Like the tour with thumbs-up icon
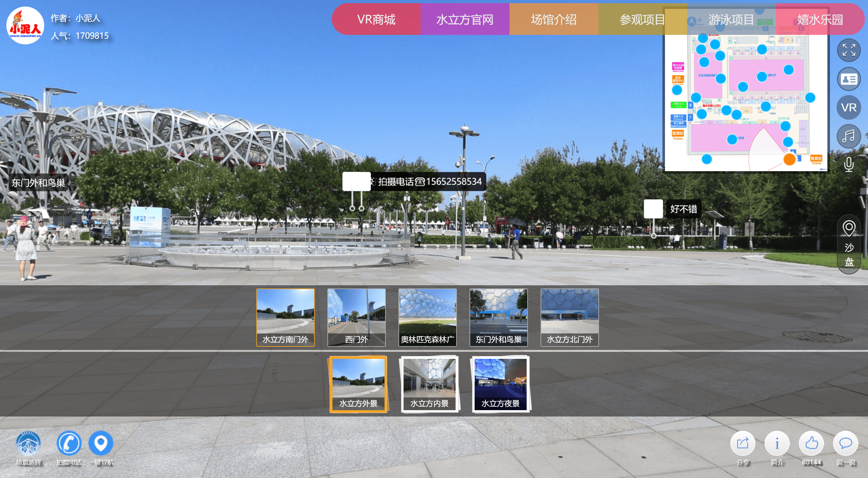 click(811, 443)
